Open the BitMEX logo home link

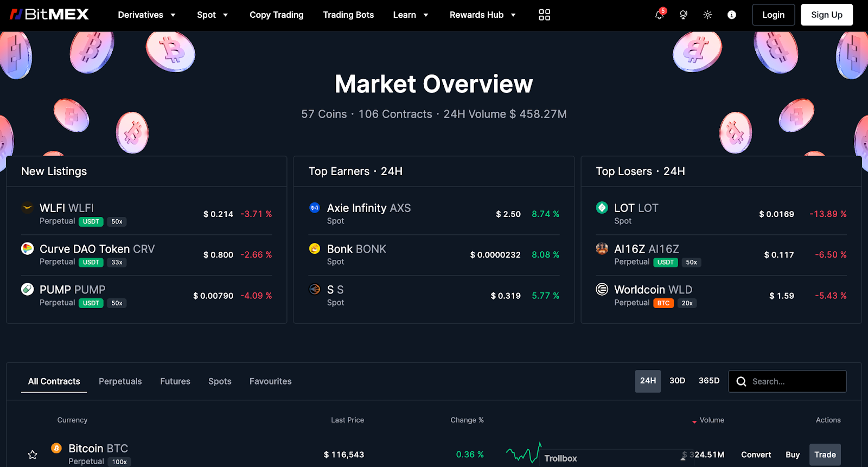(x=49, y=15)
